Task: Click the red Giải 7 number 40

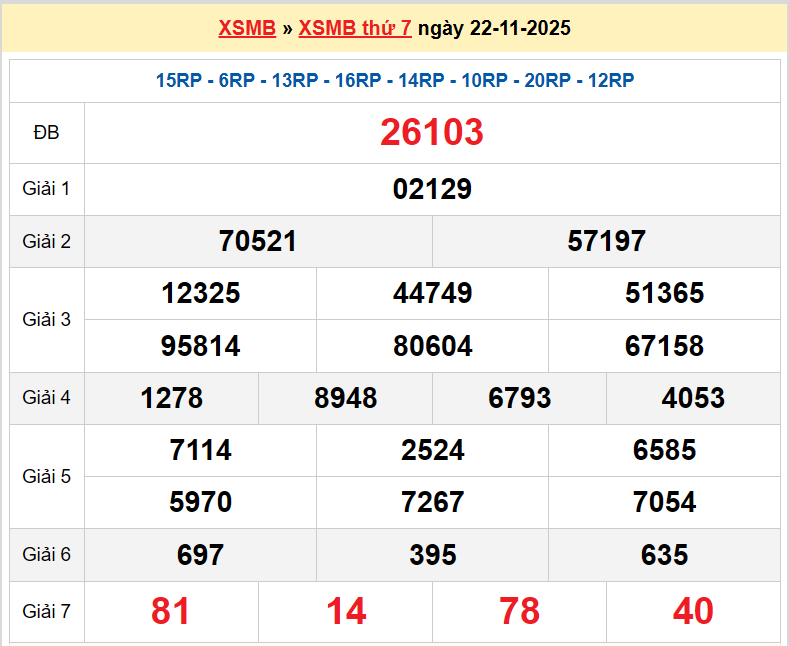Action: point(693,611)
